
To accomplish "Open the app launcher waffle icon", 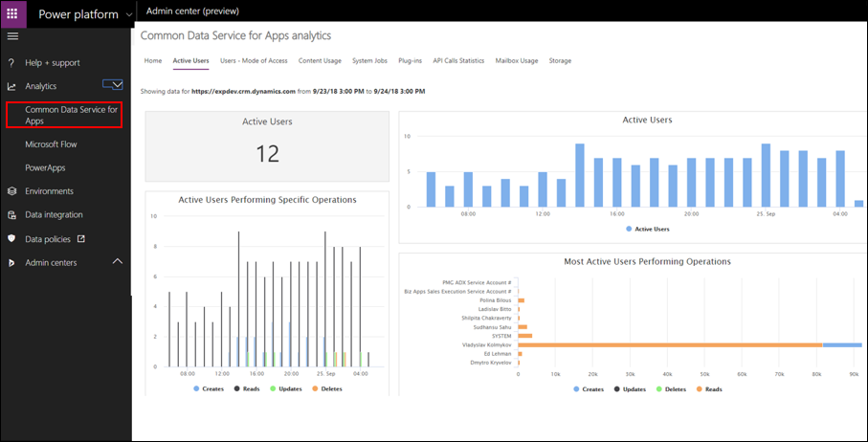I will (x=12, y=13).
